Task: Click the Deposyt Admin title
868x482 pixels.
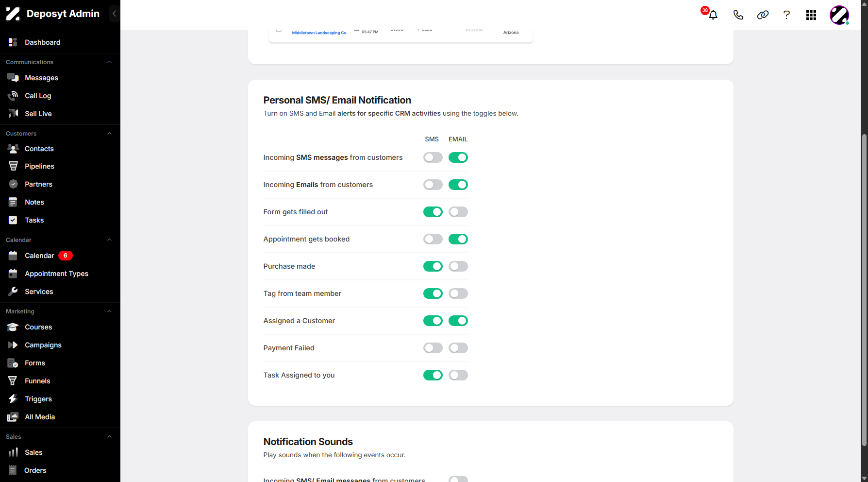Action: (63, 14)
